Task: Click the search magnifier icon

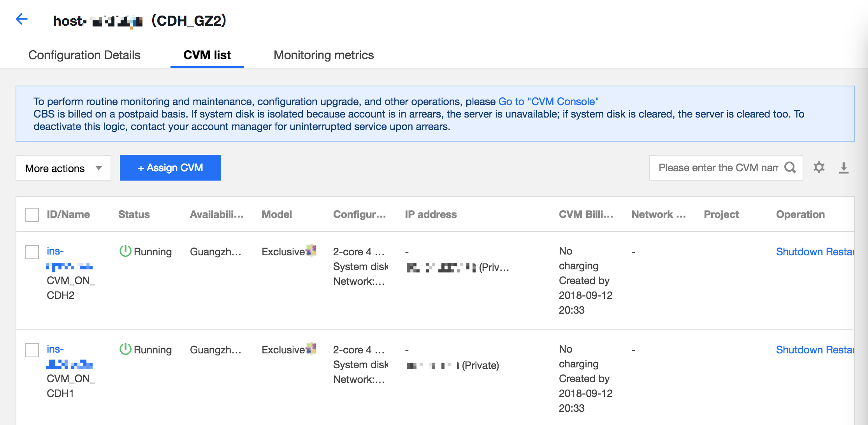Action: [790, 168]
